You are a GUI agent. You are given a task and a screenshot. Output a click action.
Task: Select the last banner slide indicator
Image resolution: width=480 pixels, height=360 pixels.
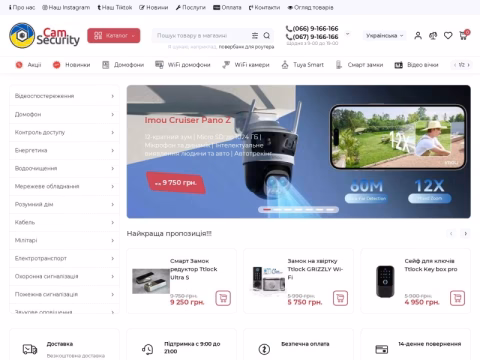pyautogui.click(x=330, y=210)
